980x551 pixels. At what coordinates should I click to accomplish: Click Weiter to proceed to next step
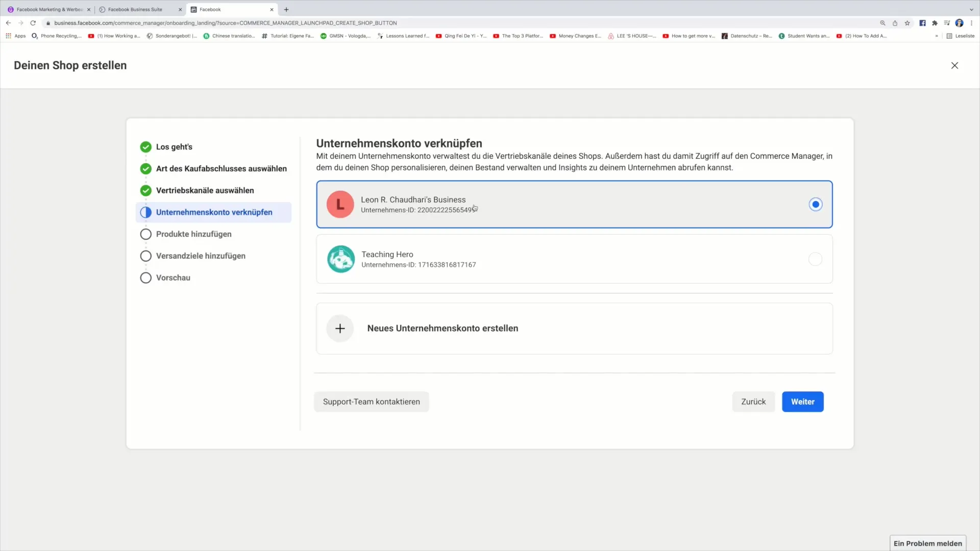click(802, 401)
